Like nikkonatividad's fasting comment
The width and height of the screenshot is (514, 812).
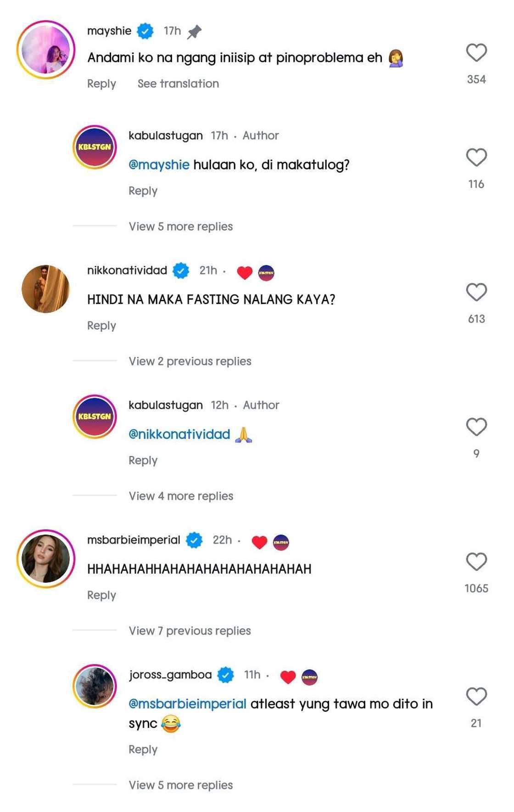[476, 292]
